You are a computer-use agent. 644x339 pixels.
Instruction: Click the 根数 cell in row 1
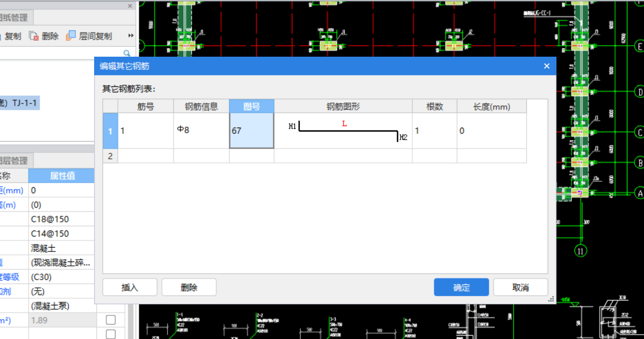[434, 131]
